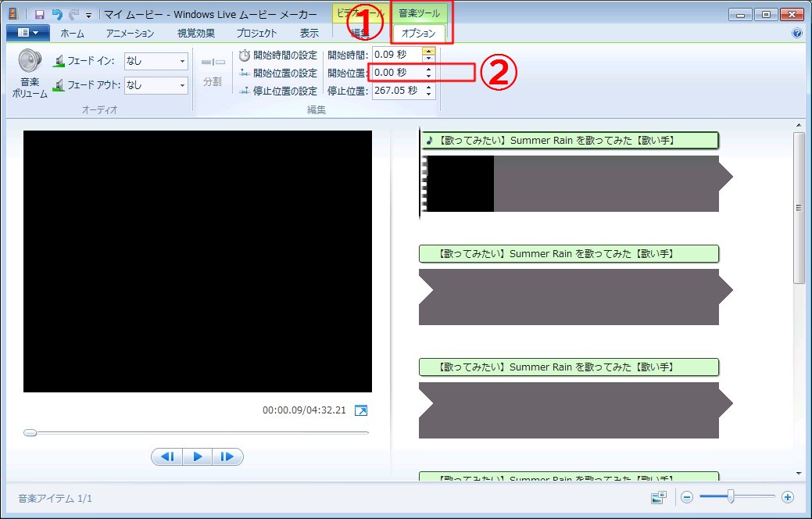This screenshot has width=812, height=519.
Task: Open the 視覚効果 tab
Action: (196, 34)
